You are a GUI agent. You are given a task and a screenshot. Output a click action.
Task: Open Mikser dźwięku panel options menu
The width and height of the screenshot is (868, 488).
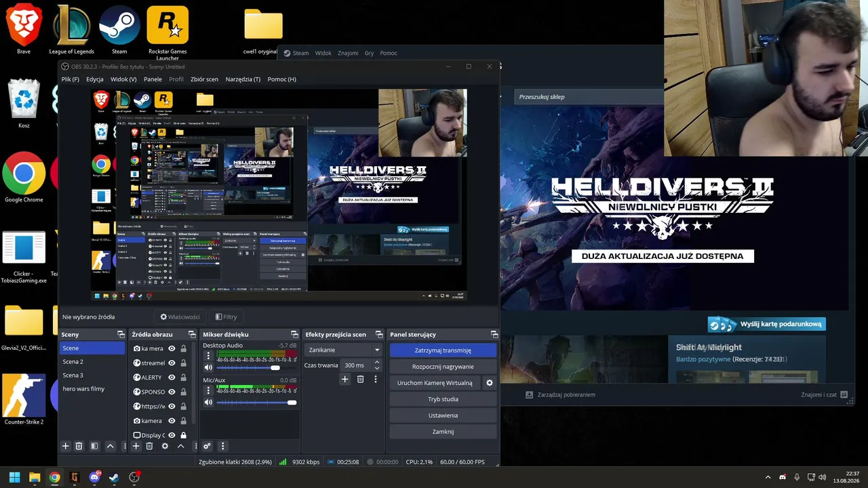click(x=222, y=446)
